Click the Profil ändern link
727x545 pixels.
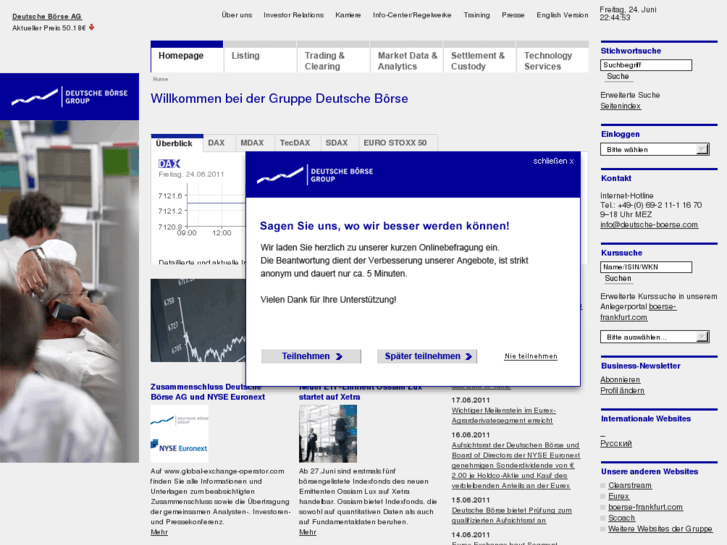pyautogui.click(x=622, y=391)
